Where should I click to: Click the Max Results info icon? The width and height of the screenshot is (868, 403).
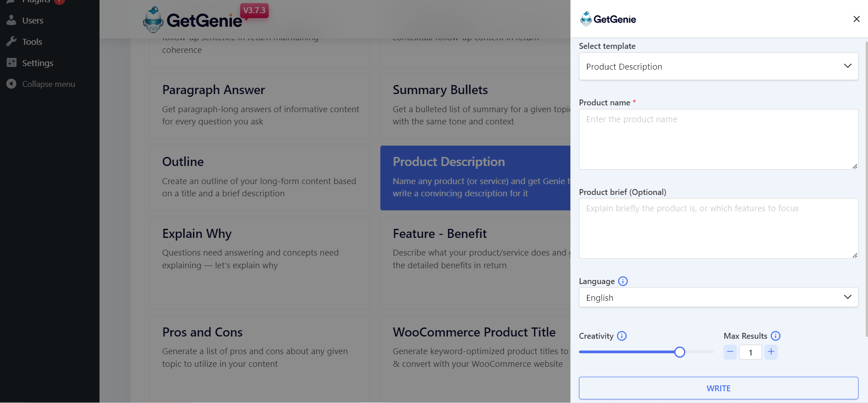(776, 336)
